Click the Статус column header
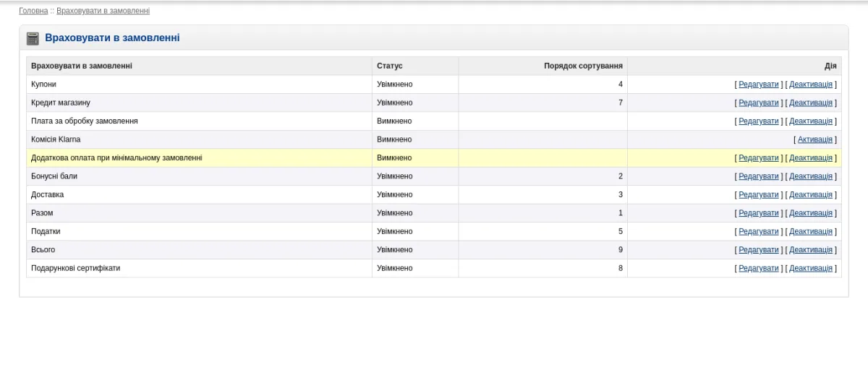Viewport: 868px width, 388px height. click(x=390, y=66)
